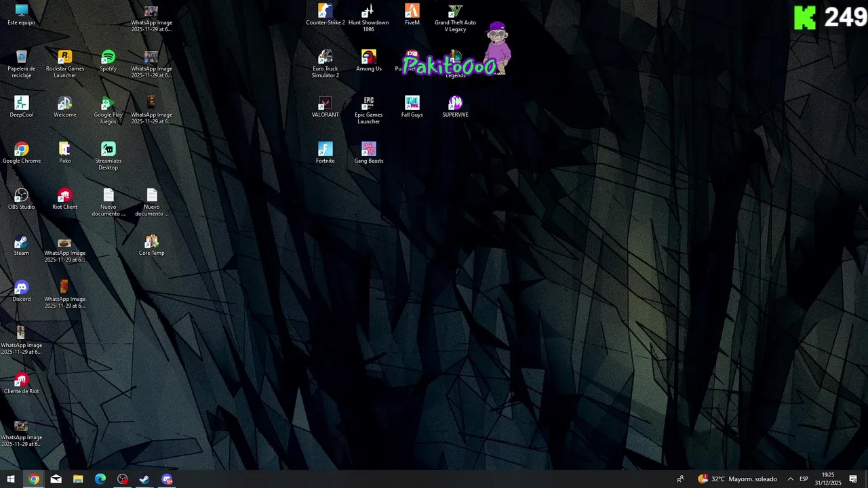Select the OBS Studio desktop shortcut
Viewport: 868px width, 488px height.
click(x=22, y=199)
